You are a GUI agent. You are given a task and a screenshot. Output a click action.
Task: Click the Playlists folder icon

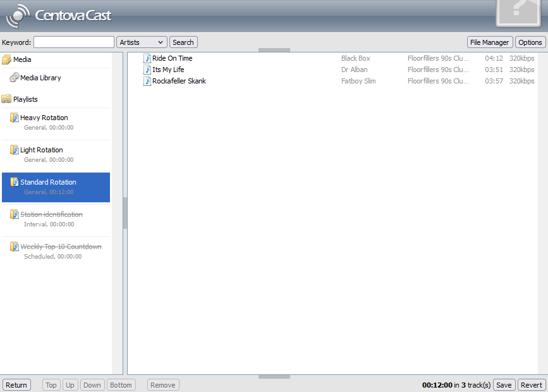pos(6,99)
